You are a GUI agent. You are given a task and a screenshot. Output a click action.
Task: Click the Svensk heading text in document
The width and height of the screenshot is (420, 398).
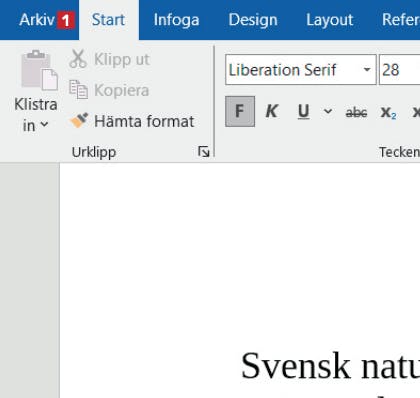click(295, 366)
